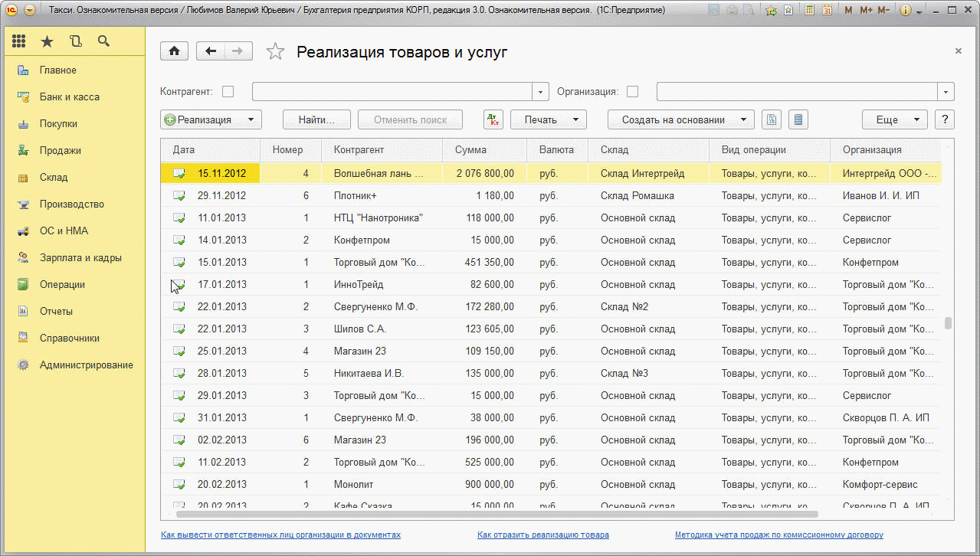The width and height of the screenshot is (980, 556).
Task: Select the row with Никитаева И.В.
Action: 551,373
